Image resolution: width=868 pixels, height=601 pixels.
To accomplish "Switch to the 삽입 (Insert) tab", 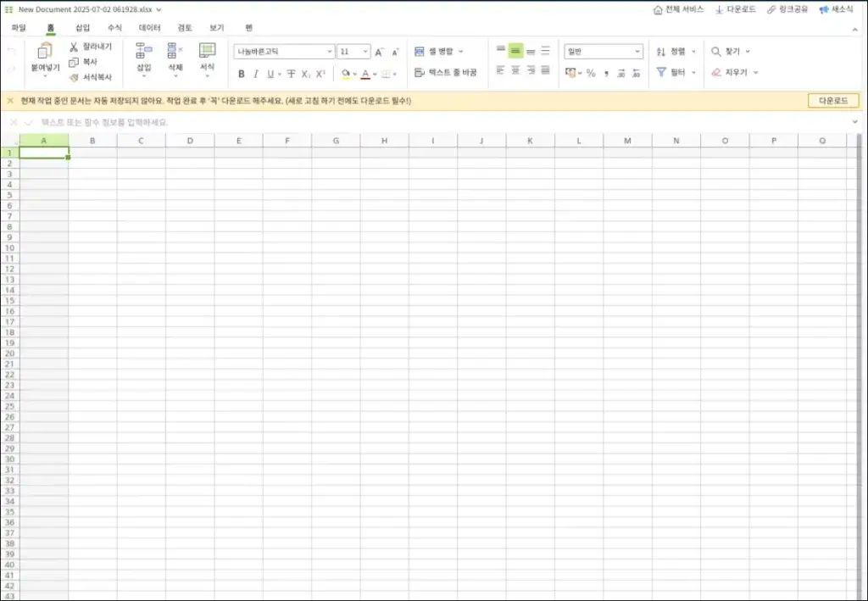I will pyautogui.click(x=82, y=28).
